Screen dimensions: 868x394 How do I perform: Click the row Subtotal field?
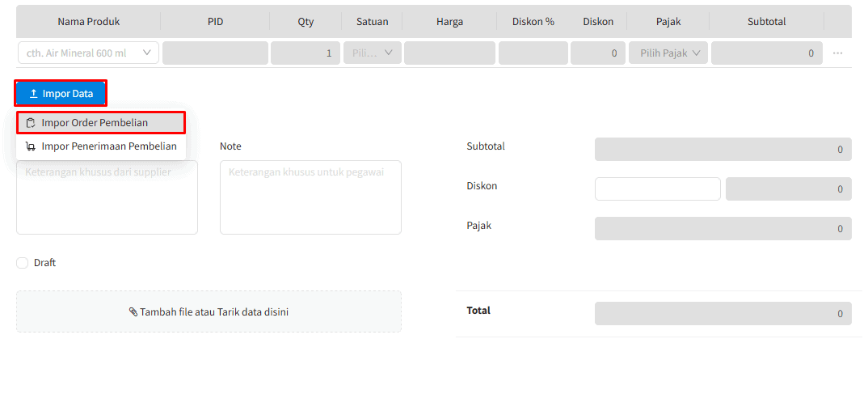767,53
